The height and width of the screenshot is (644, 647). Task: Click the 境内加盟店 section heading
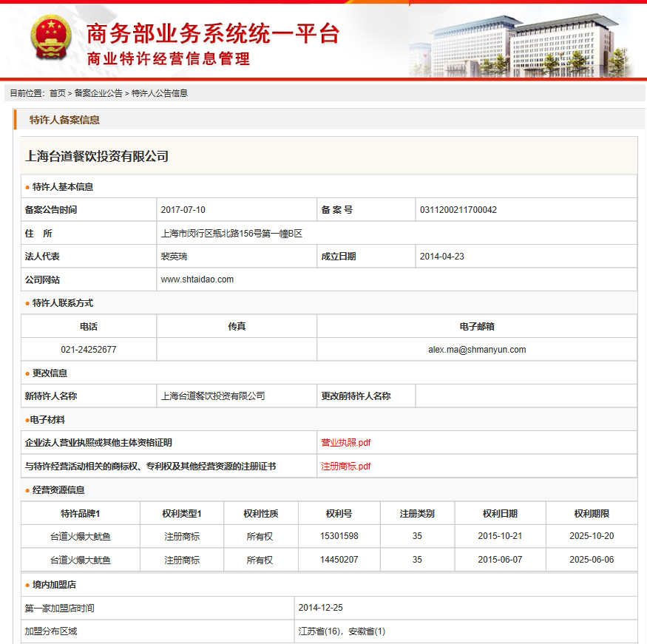tap(54, 584)
